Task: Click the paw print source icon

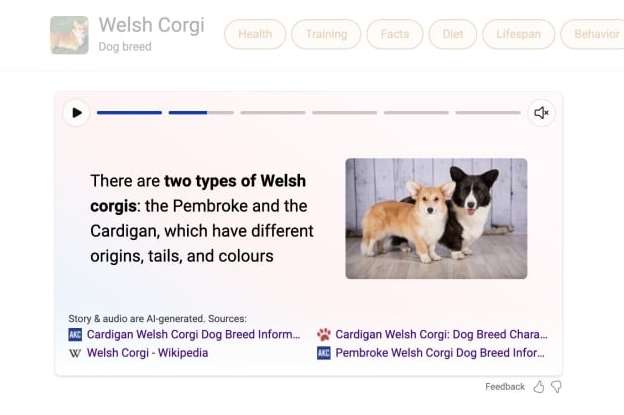Action: [324, 335]
